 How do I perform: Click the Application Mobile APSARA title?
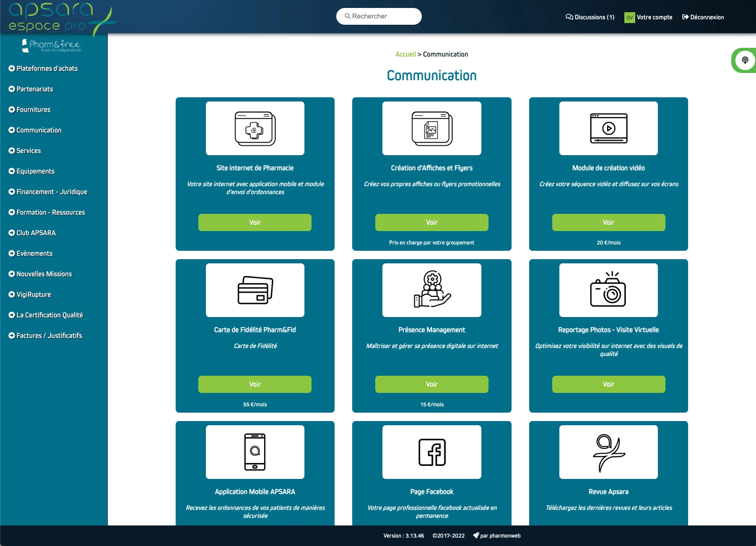pyautogui.click(x=255, y=491)
